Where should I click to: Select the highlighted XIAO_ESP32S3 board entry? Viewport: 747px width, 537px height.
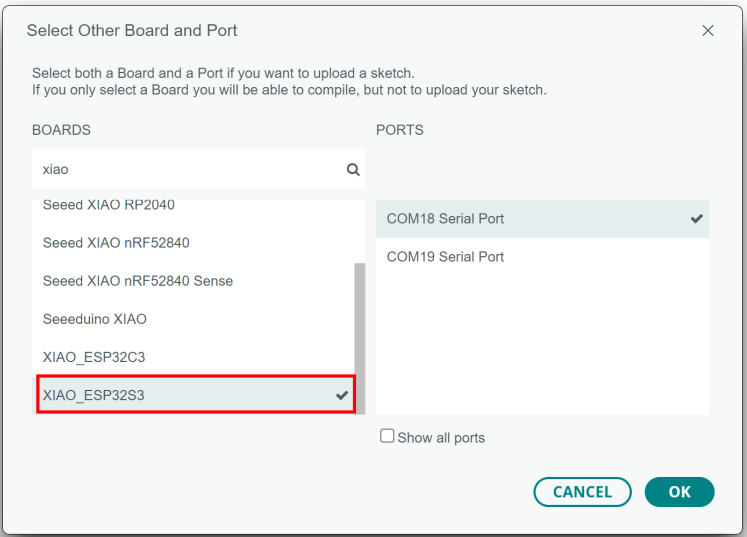coord(94,396)
